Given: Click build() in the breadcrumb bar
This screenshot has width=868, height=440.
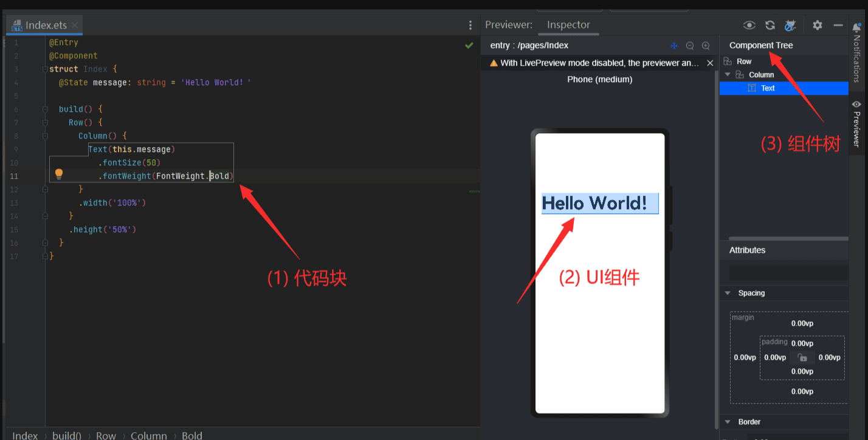Looking at the screenshot, I should click(x=67, y=435).
